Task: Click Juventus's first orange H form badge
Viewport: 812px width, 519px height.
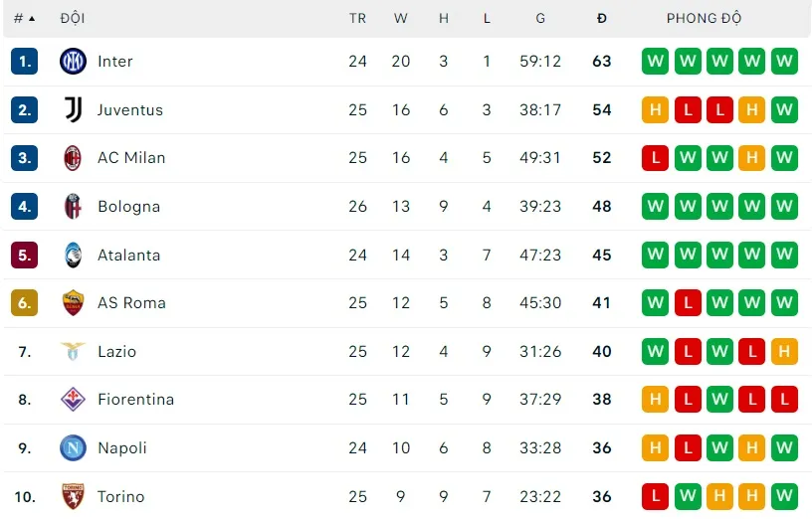Action: (x=655, y=109)
